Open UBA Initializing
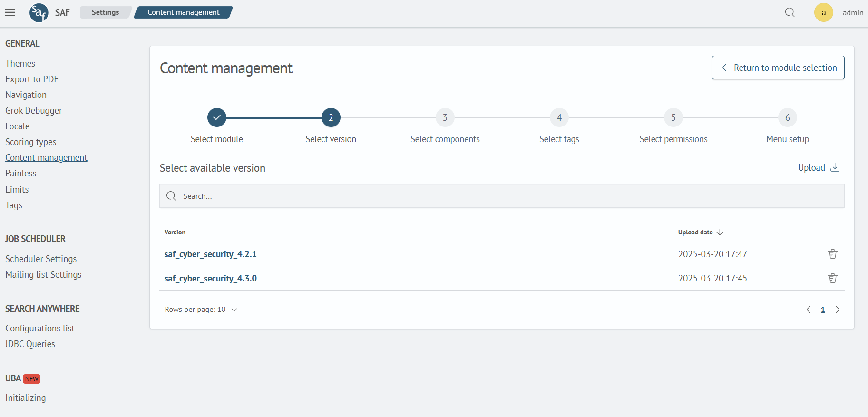 click(26, 398)
